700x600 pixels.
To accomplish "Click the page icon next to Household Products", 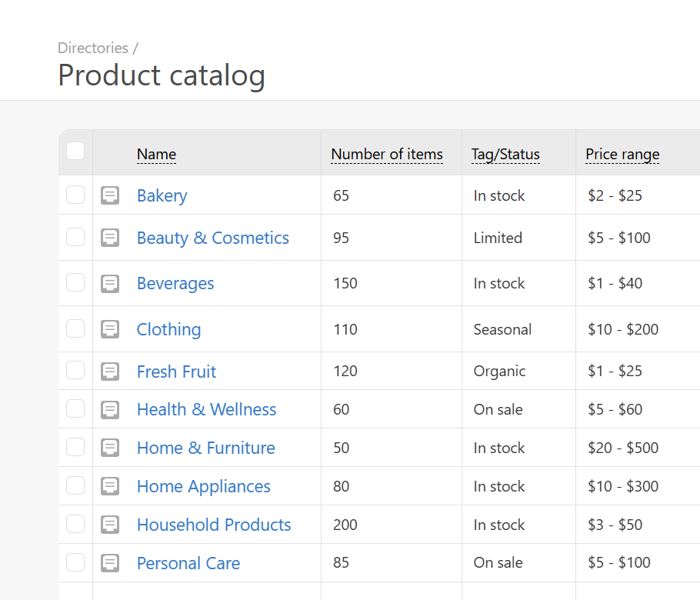I will [110, 524].
